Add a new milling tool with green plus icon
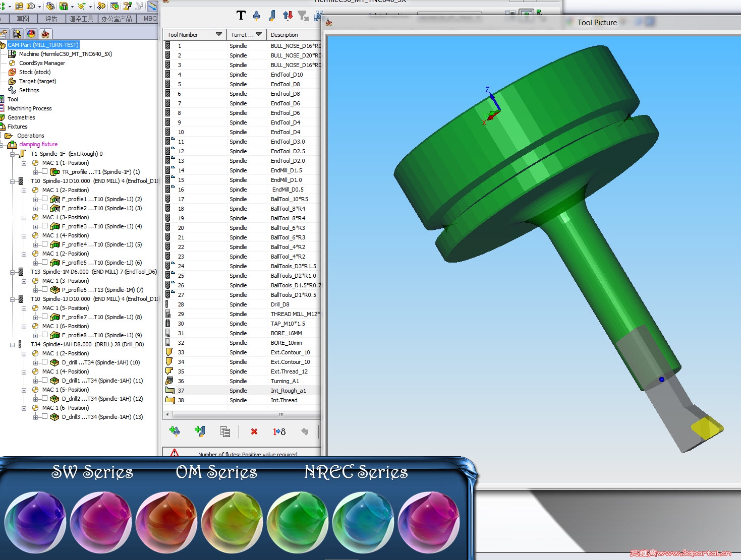 175,431
